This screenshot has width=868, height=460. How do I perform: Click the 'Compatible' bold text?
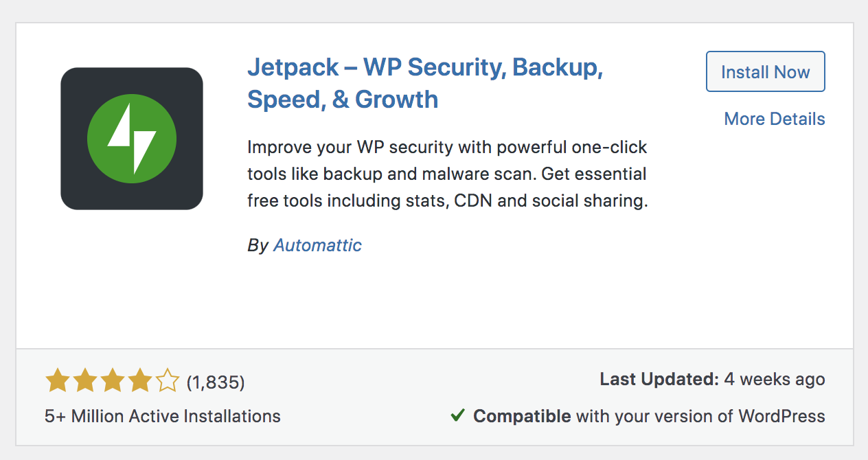522,416
